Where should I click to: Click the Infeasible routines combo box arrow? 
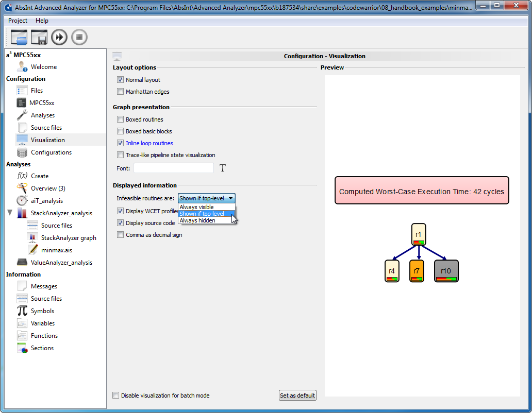(231, 198)
